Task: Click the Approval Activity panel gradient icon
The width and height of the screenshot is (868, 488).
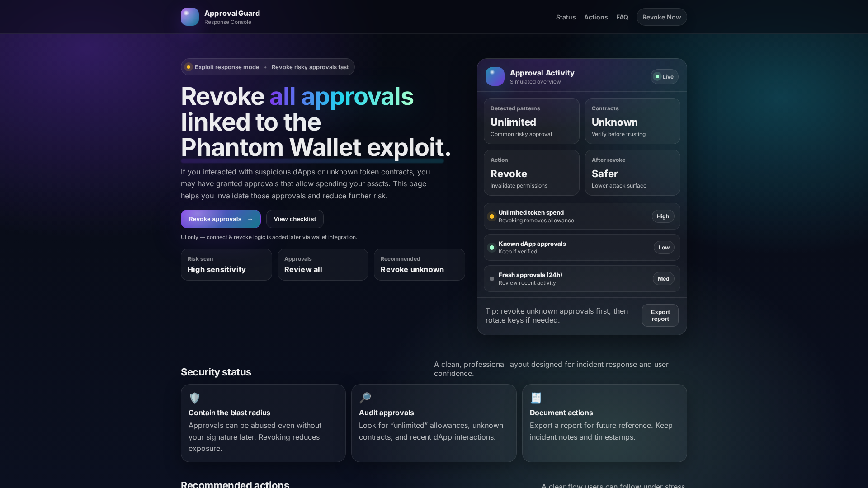Action: 495,76
